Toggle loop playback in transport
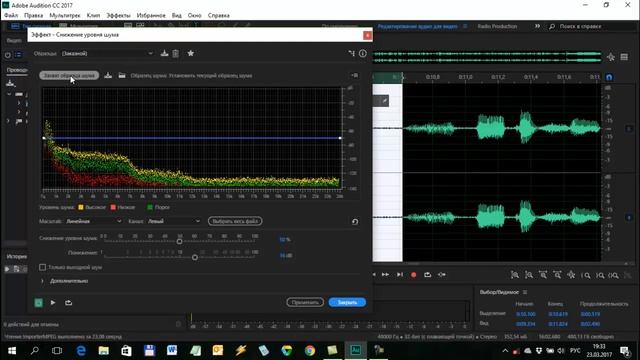This screenshot has width=640, height=360. coord(427,275)
